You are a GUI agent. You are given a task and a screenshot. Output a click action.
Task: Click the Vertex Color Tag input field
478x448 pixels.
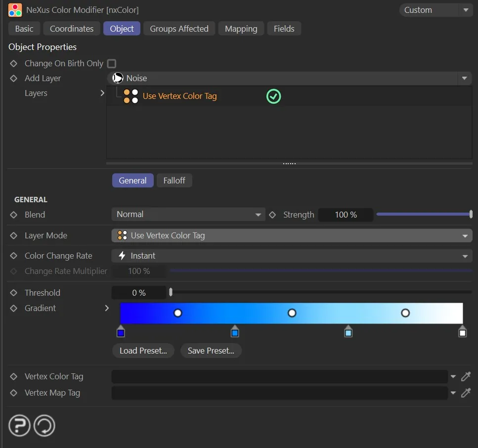(279, 376)
